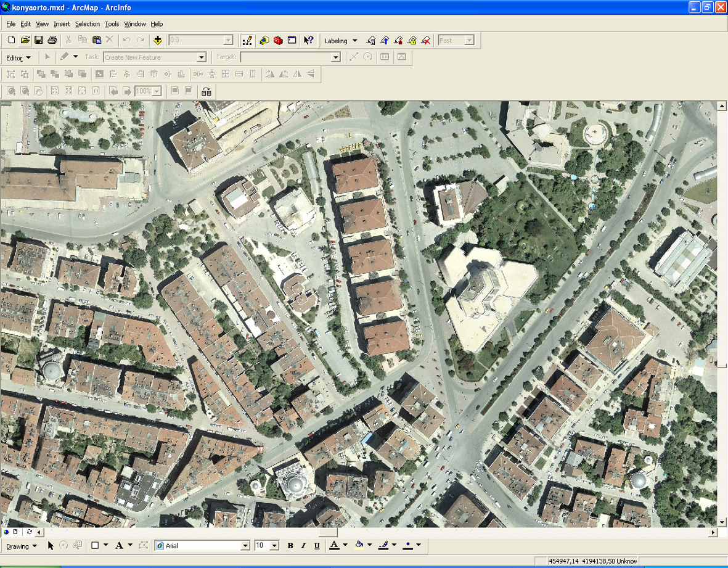Viewport: 728px width, 568px height.
Task: Open the Selection menu
Action: click(88, 23)
